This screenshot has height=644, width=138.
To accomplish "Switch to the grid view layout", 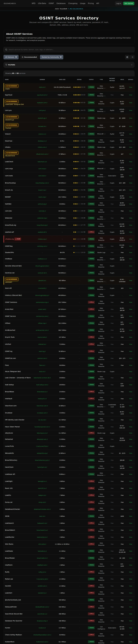I will click(127, 57).
